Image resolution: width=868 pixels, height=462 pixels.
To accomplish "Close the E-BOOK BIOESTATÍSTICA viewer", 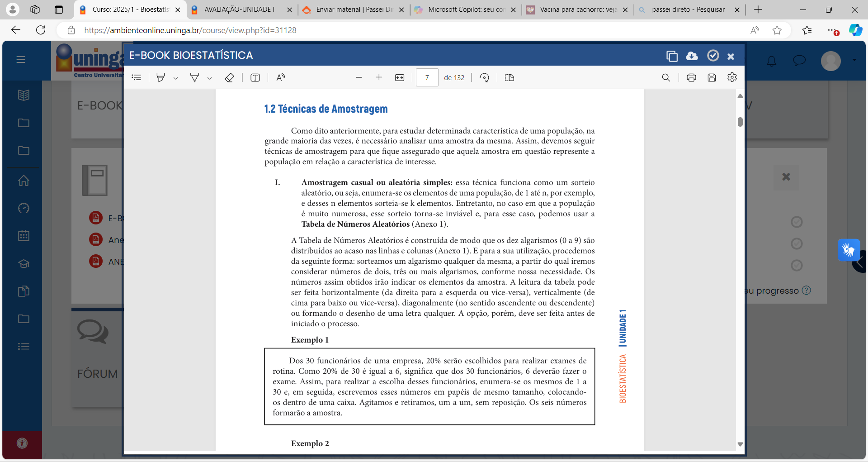I will tap(731, 56).
